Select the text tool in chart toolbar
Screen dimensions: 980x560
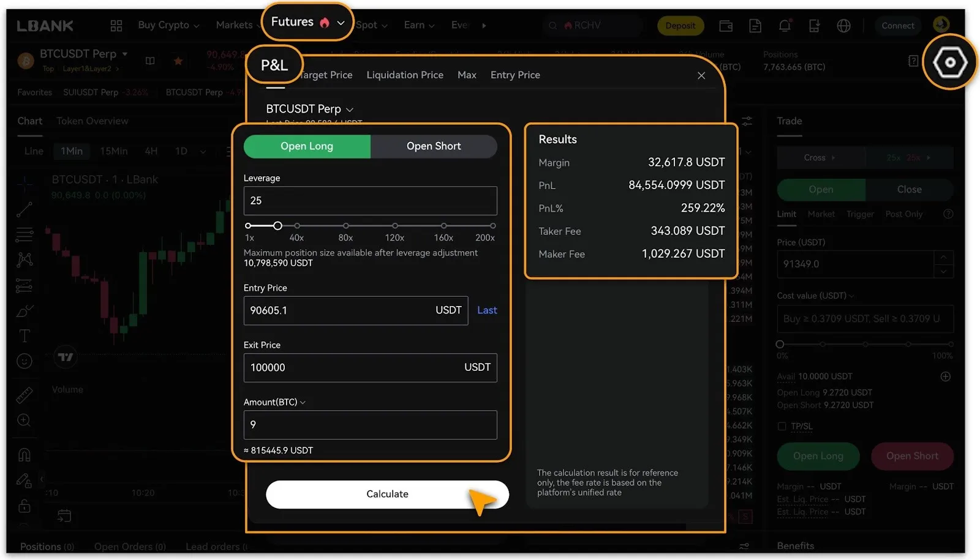click(x=24, y=335)
